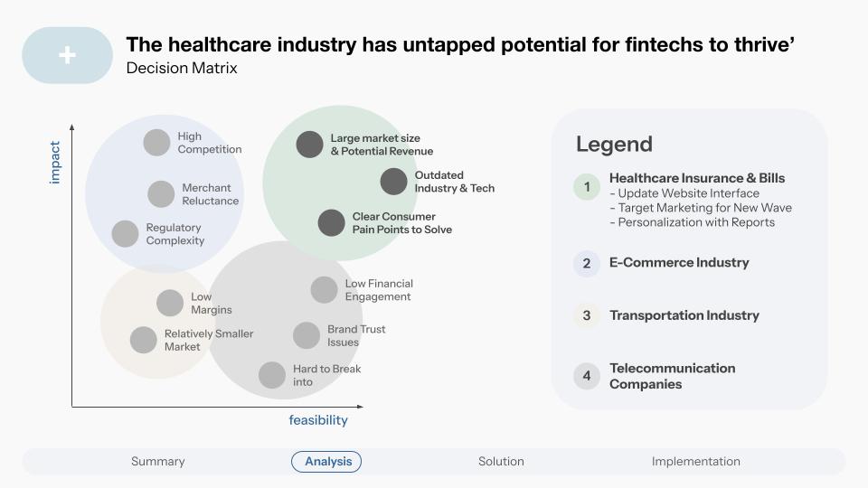The image size is (868, 488).
Task: Select the High Competition gray dot
Action: (156, 143)
